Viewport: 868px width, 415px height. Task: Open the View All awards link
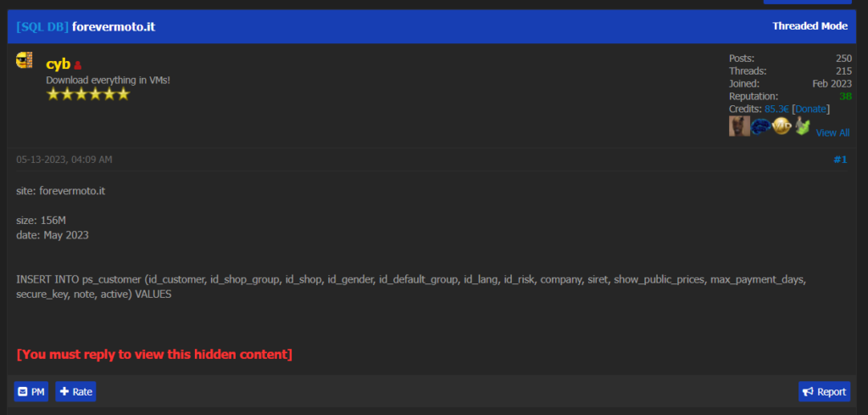[832, 132]
